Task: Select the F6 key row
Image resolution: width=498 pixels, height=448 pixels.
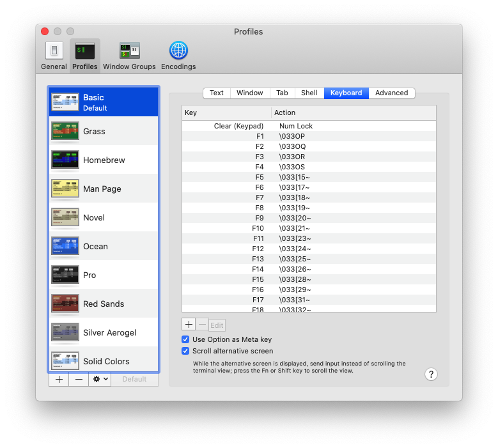Action: click(x=309, y=187)
